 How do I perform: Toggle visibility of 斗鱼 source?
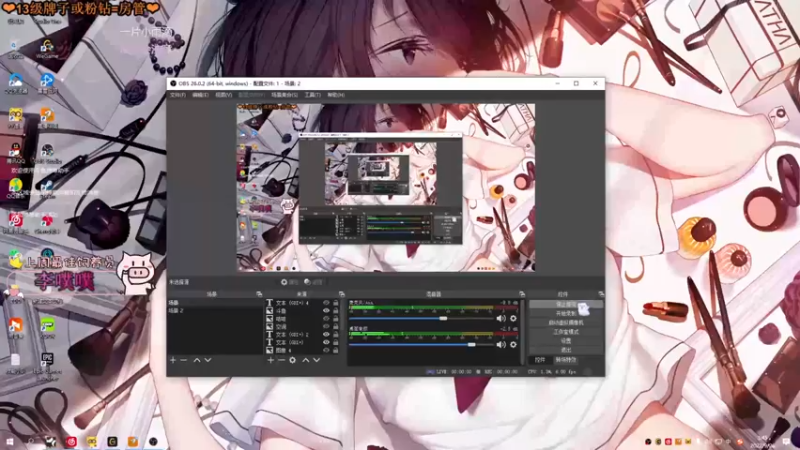tap(326, 311)
